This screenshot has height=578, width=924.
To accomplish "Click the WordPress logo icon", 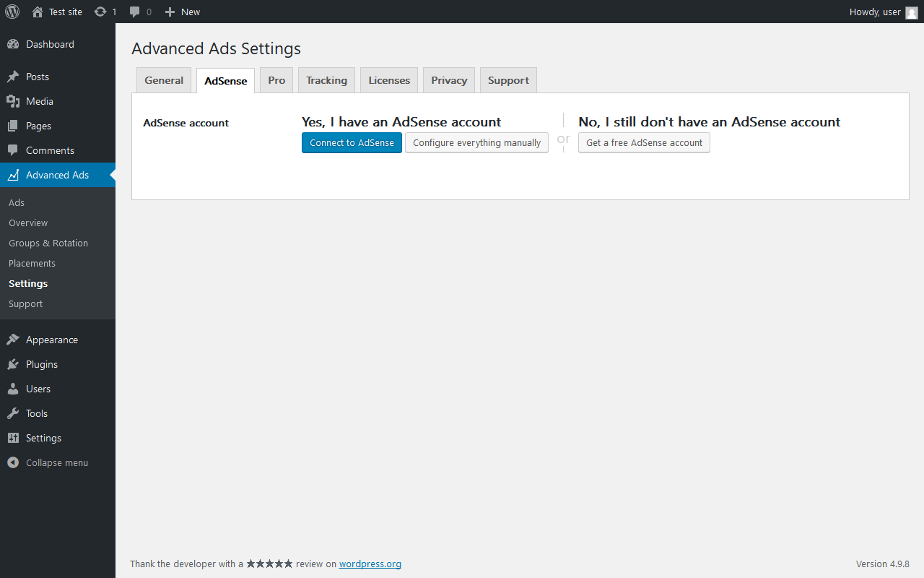I will coord(12,12).
